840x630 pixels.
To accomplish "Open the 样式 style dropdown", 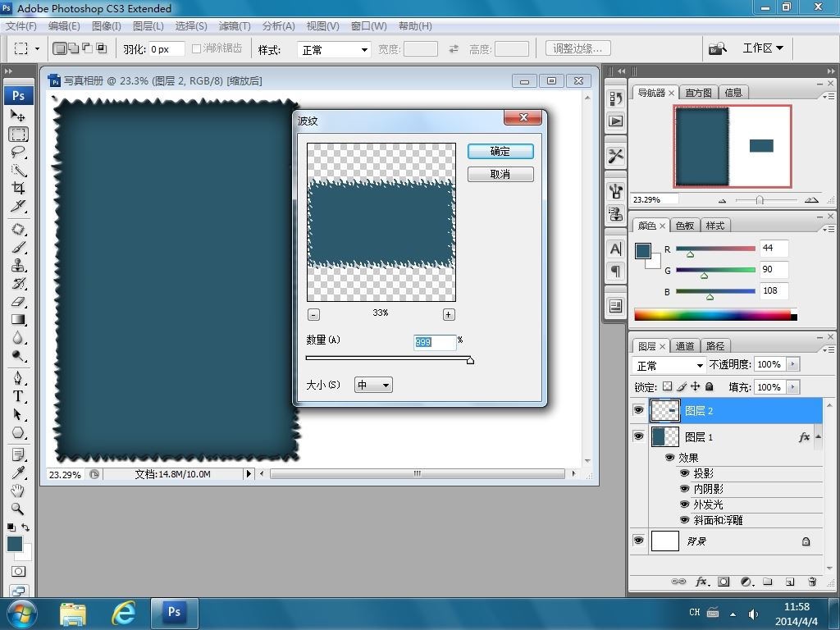I will (334, 50).
